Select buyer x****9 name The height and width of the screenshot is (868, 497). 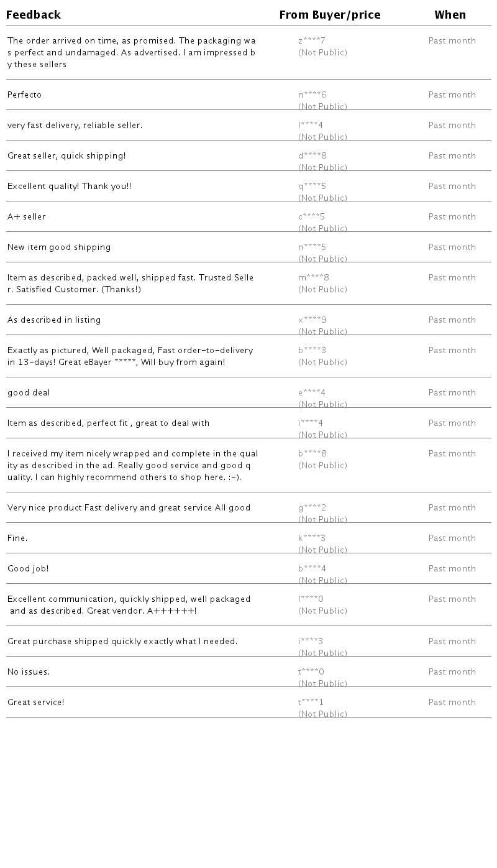312,320
